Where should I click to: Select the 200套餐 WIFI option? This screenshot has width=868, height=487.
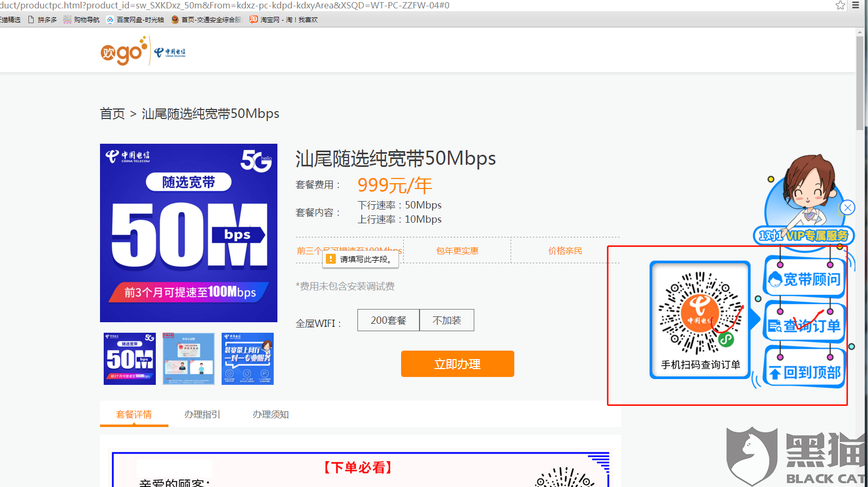[x=388, y=320]
